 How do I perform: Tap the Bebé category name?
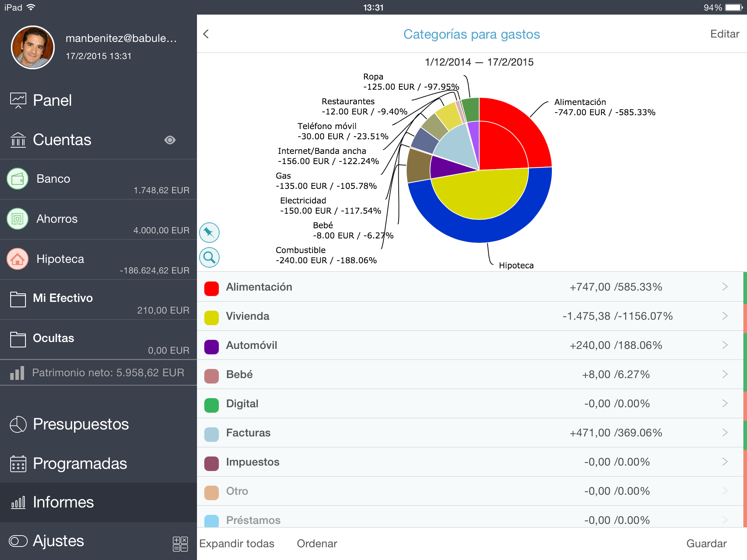[x=239, y=374]
